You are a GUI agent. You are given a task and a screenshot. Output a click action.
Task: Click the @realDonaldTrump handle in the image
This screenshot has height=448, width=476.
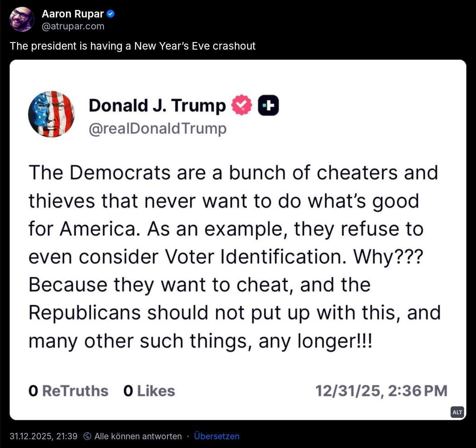pos(157,129)
